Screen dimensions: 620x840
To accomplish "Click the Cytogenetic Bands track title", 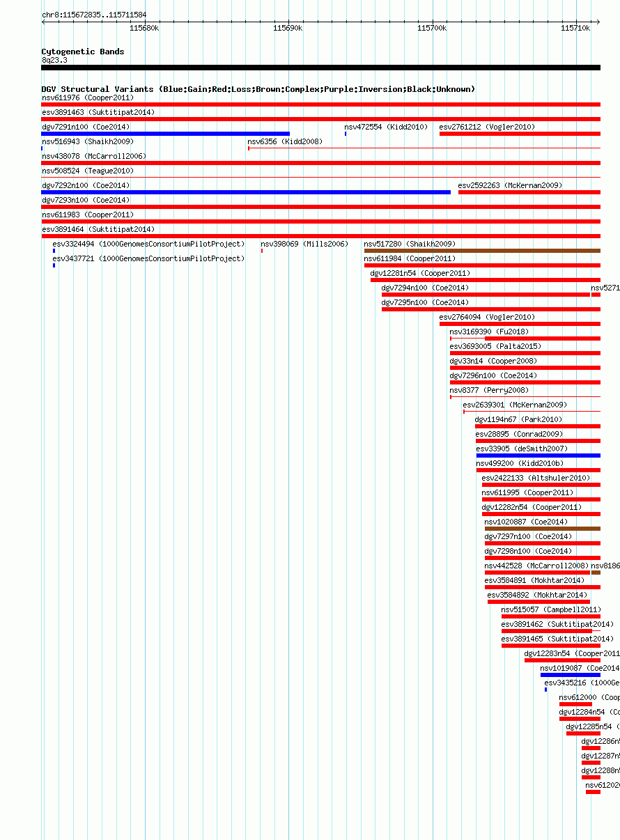I will point(83,52).
